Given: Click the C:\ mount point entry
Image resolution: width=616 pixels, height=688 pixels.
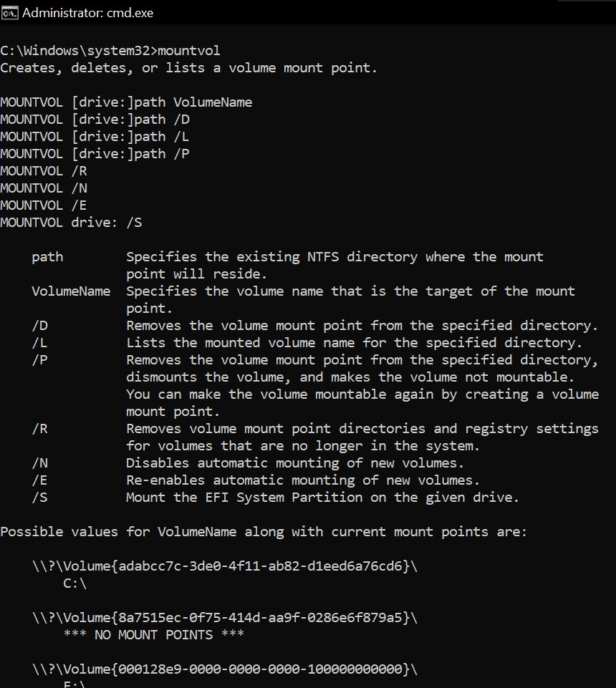Looking at the screenshot, I should point(75,583).
